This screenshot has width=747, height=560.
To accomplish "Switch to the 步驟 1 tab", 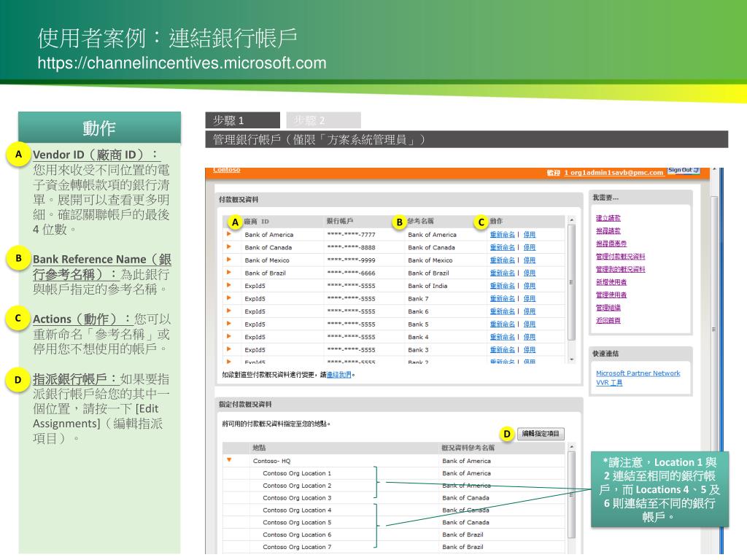I will click(x=242, y=120).
